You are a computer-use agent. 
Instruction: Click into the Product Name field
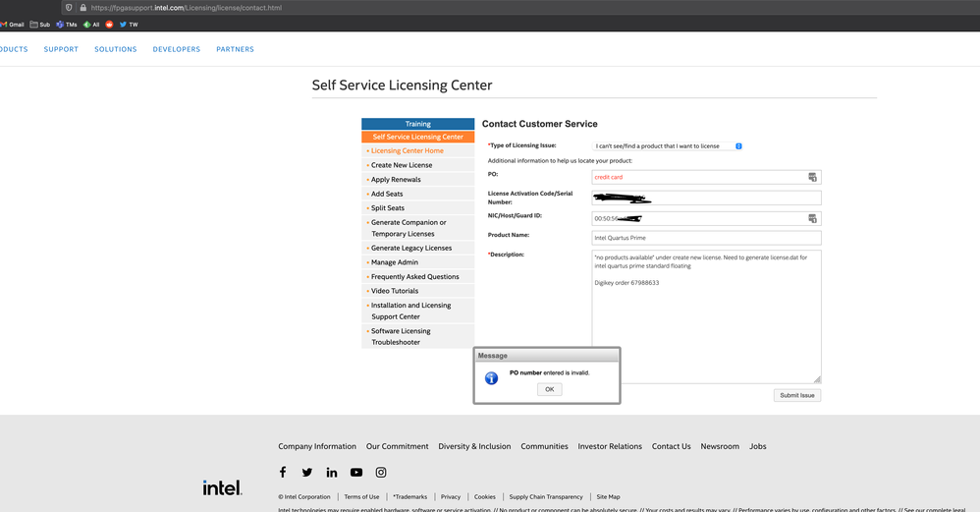705,238
